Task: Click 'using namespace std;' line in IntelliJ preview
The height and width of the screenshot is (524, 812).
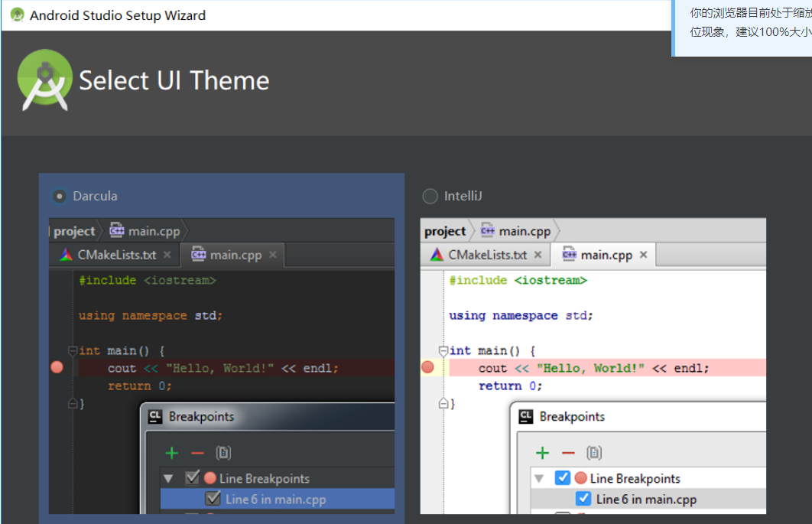Action: [x=521, y=316]
